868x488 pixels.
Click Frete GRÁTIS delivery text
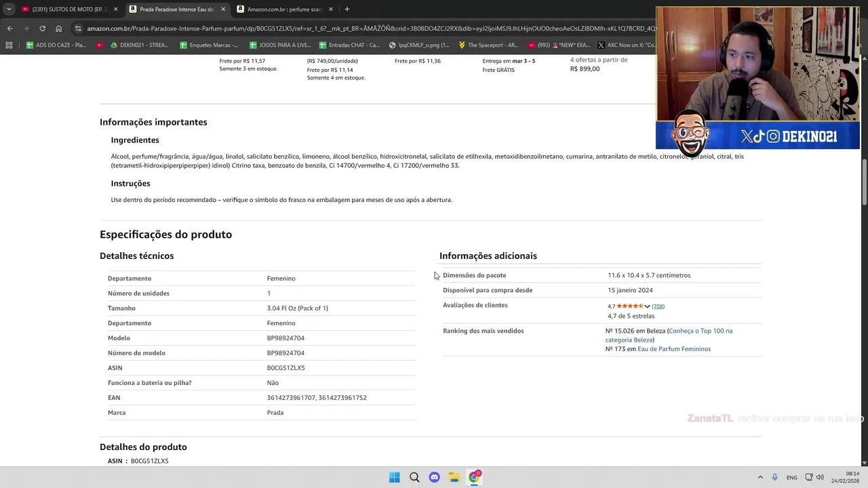(498, 70)
